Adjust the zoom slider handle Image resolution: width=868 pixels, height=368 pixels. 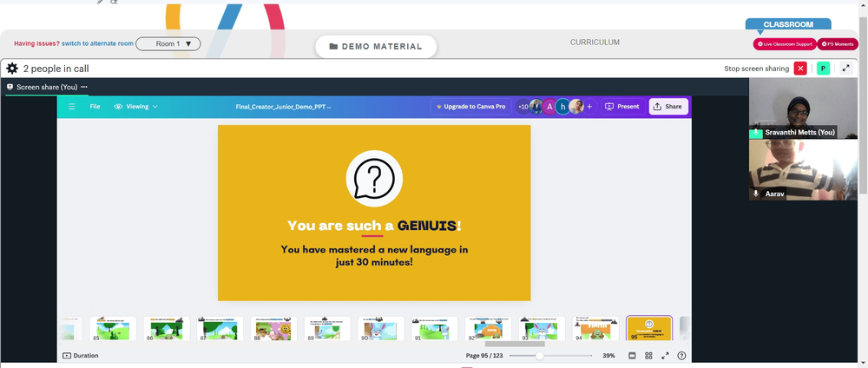pos(540,356)
